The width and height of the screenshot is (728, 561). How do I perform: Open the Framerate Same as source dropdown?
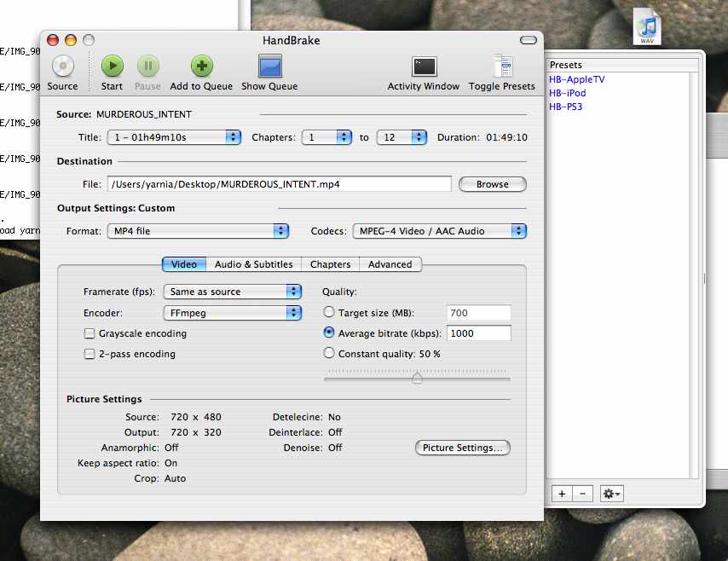click(x=233, y=292)
